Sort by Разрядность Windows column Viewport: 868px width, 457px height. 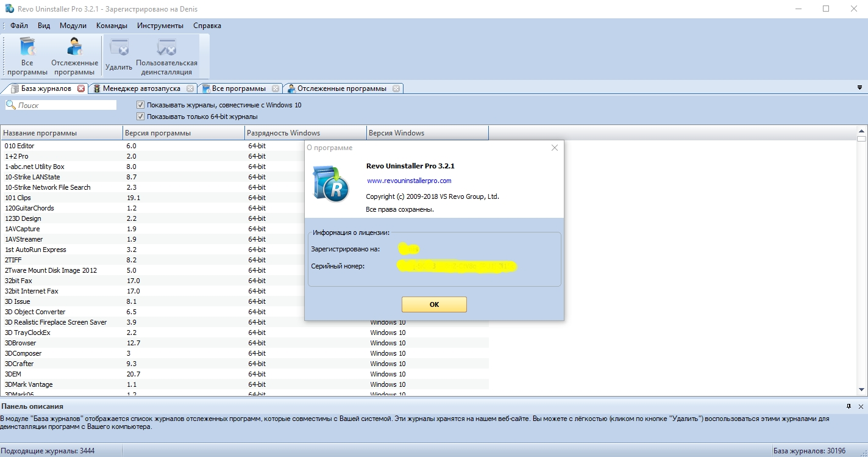coord(305,133)
